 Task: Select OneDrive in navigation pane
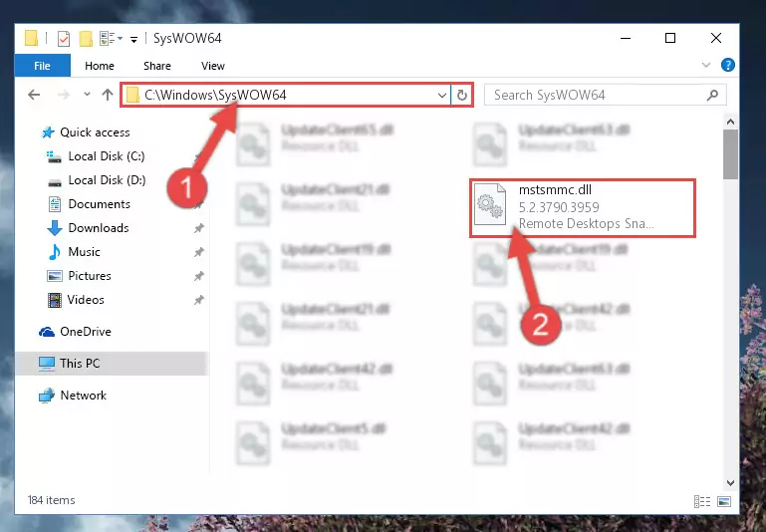coord(86,332)
